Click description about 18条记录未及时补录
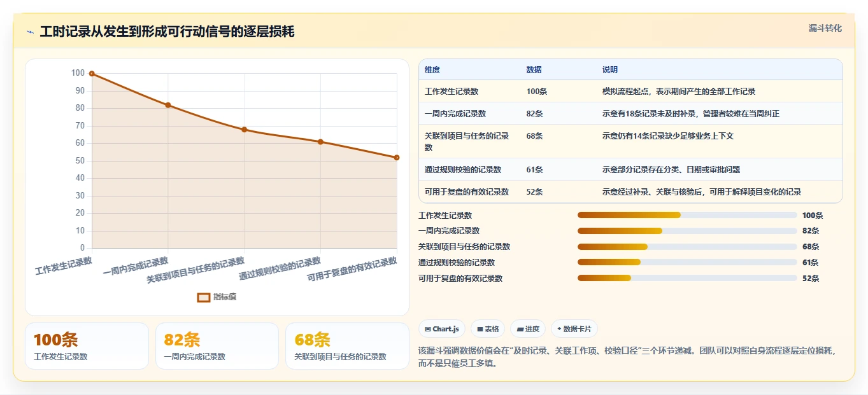Screen dimensions: 868x395 [x=691, y=114]
